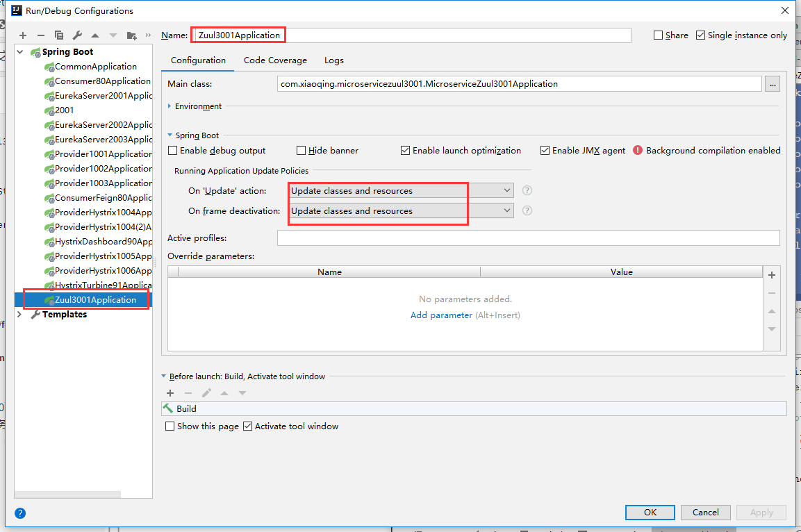Move before-launch task down arrow
Image resolution: width=801 pixels, height=532 pixels.
242,392
